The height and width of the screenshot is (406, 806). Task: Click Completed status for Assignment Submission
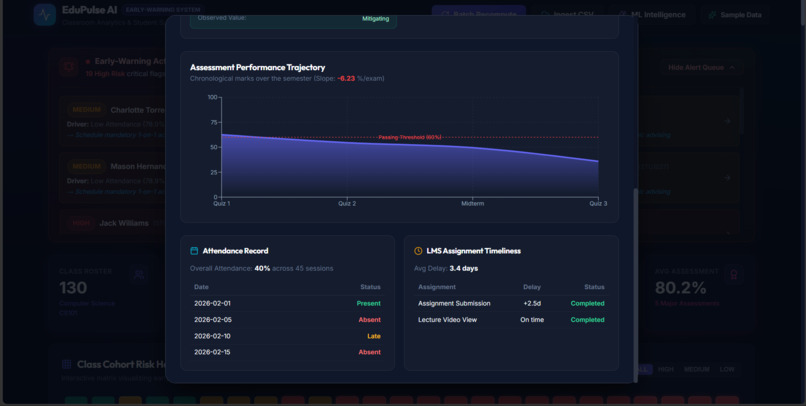pyautogui.click(x=588, y=303)
